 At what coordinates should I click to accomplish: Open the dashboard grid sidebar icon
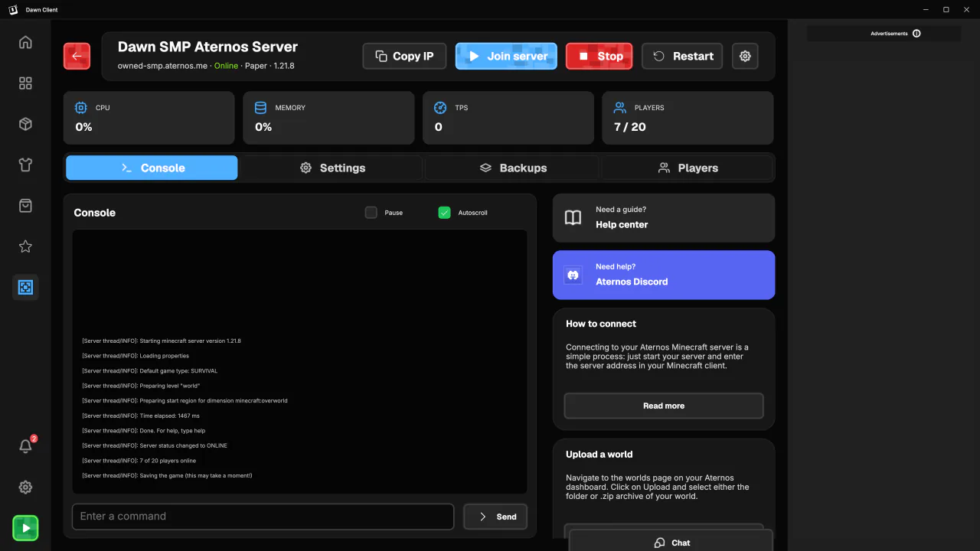(x=25, y=83)
